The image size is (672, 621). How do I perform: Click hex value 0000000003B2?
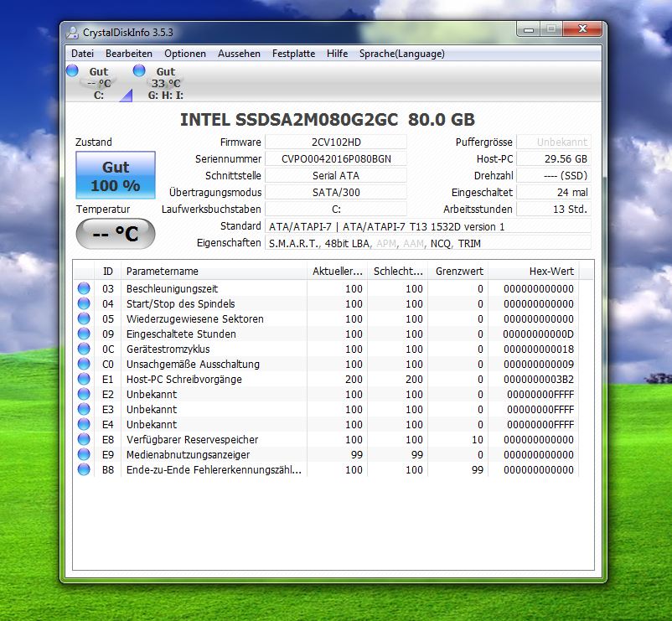pos(539,379)
